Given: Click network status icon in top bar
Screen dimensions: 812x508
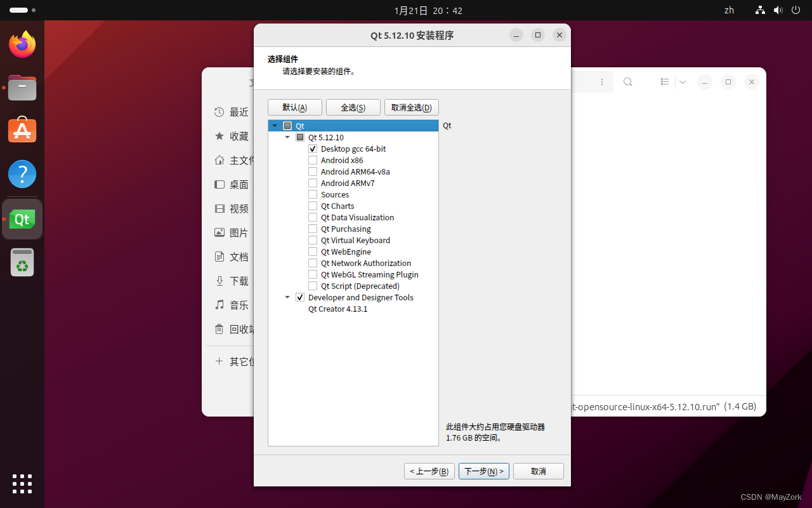Looking at the screenshot, I should point(761,10).
